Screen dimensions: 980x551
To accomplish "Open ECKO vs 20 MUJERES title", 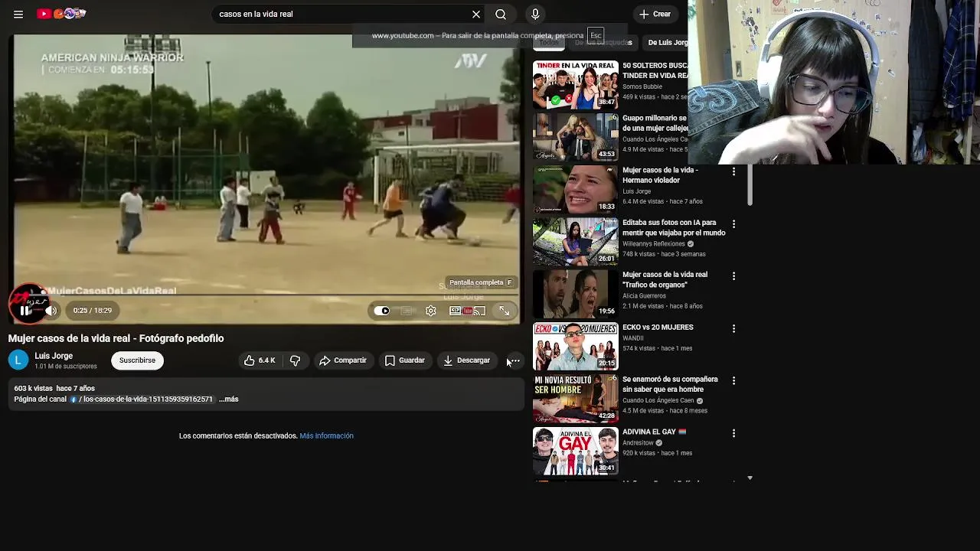I will point(658,328).
